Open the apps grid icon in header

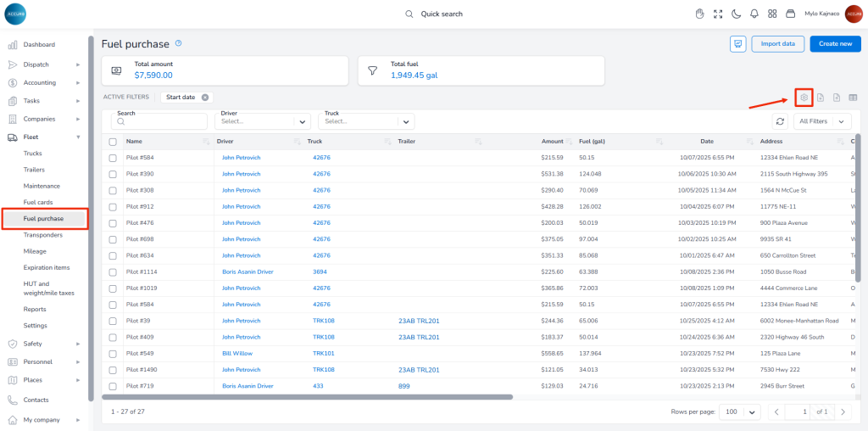coord(772,14)
